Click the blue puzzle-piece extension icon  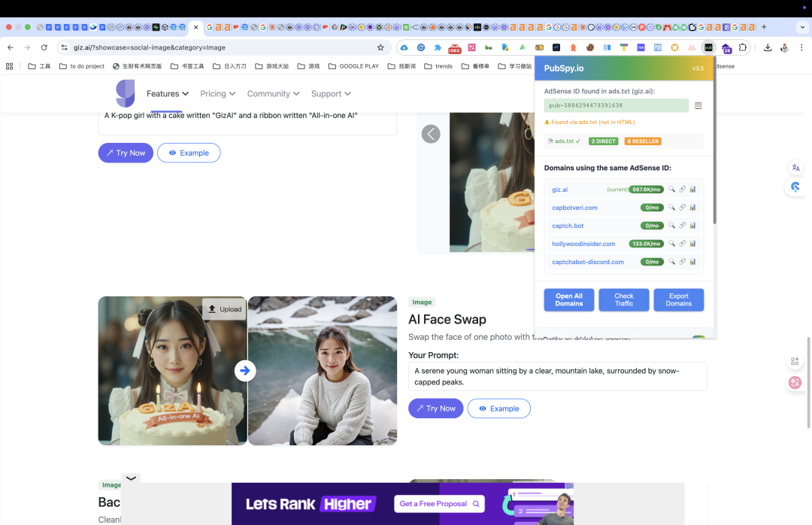pyautogui.click(x=438, y=47)
